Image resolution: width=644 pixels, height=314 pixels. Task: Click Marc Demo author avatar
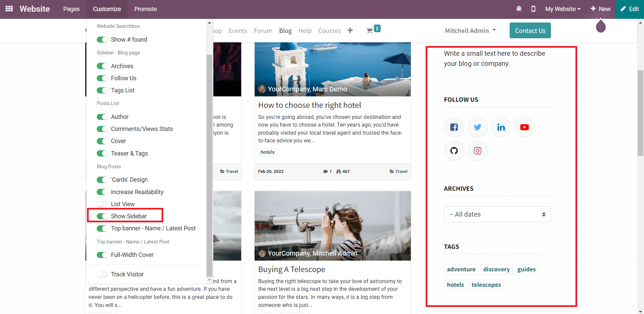(262, 89)
